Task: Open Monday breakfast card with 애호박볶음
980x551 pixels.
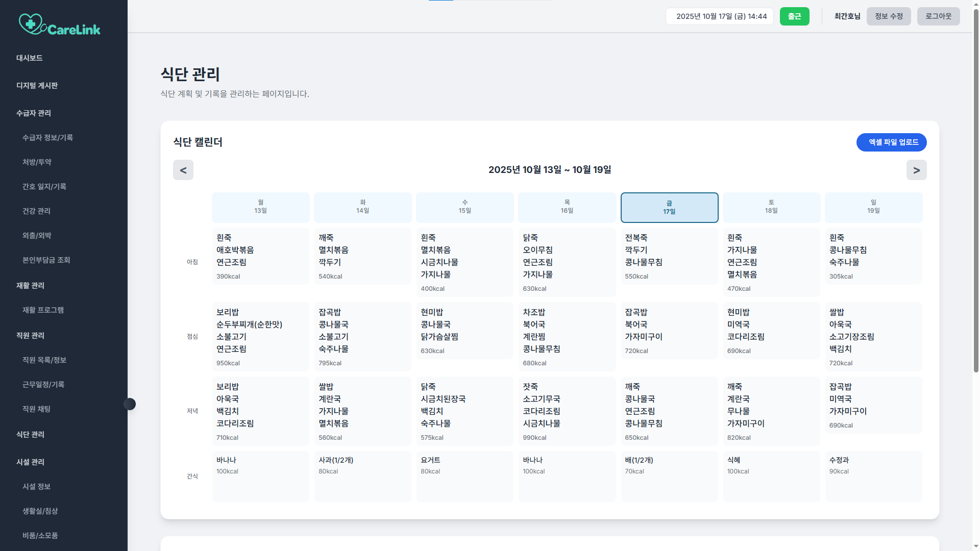Action: 260,256
